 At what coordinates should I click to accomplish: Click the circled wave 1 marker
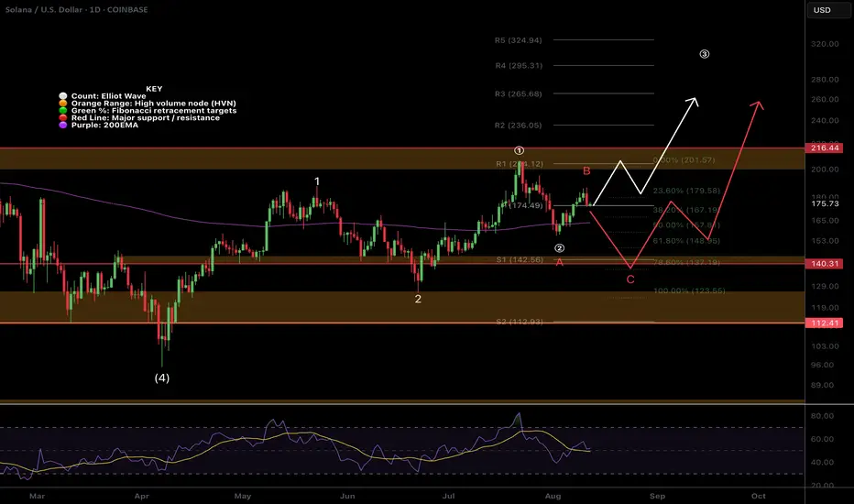tap(519, 150)
